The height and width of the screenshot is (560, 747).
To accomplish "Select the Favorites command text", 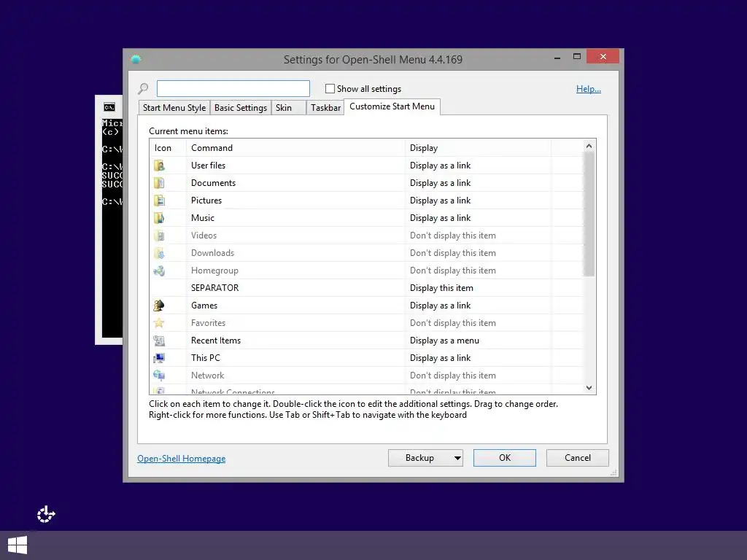I will 208,323.
